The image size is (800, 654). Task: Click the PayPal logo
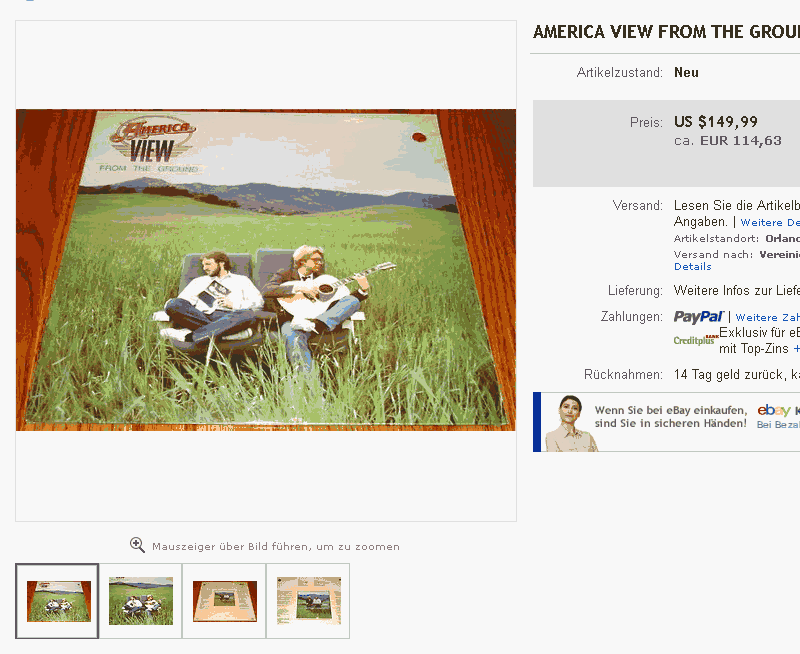pyautogui.click(x=698, y=317)
